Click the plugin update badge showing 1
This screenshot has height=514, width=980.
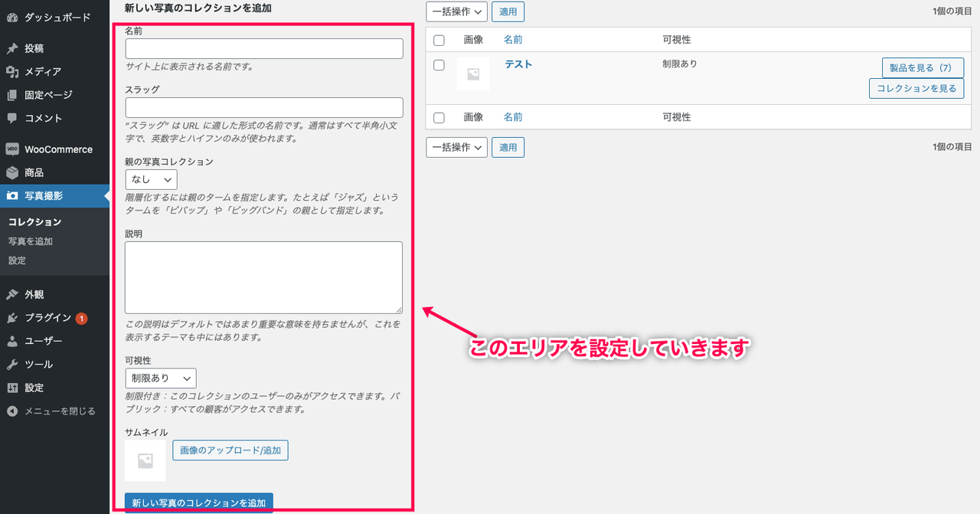[x=81, y=318]
